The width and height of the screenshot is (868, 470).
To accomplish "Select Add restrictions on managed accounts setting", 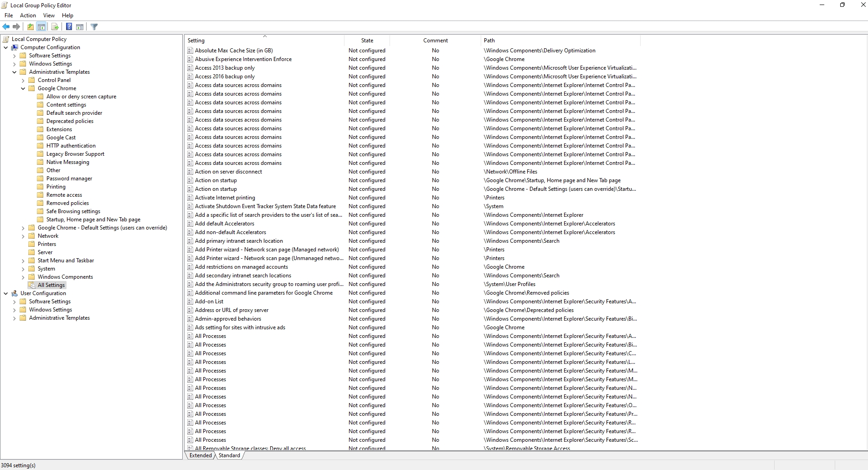I will pos(241,267).
